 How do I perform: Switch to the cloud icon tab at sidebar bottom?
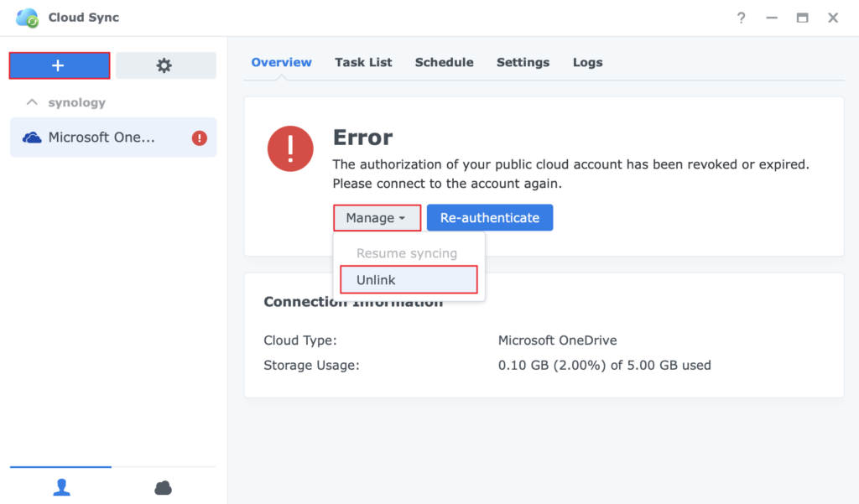[x=164, y=487]
